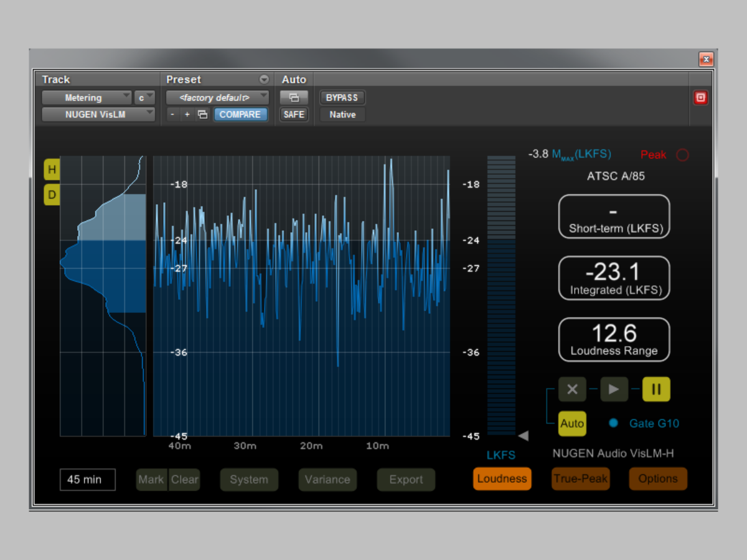Click the ATSC A/85 standard label

(x=616, y=176)
